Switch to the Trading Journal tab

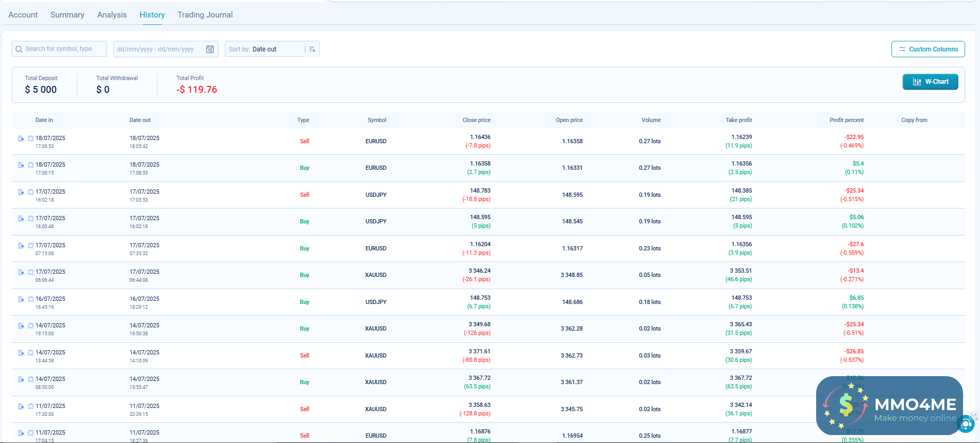pos(205,15)
